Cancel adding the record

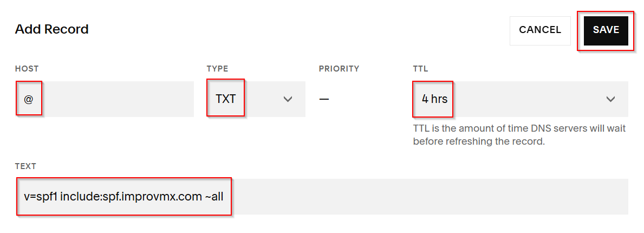(539, 30)
